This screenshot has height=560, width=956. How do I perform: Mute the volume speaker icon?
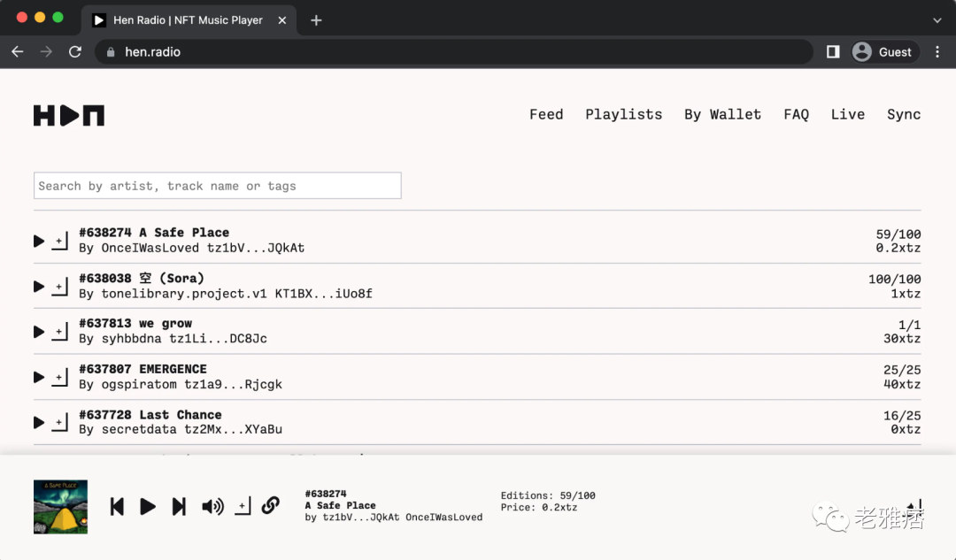212,506
